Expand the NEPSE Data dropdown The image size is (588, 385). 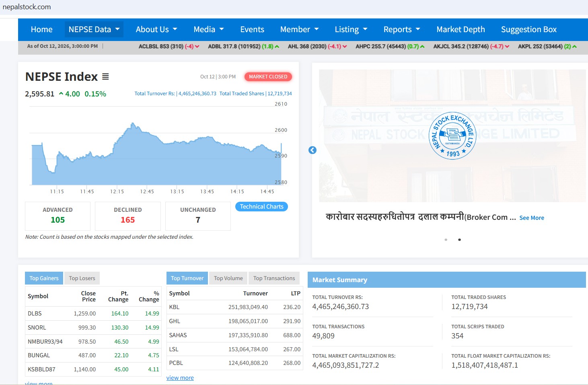94,29
